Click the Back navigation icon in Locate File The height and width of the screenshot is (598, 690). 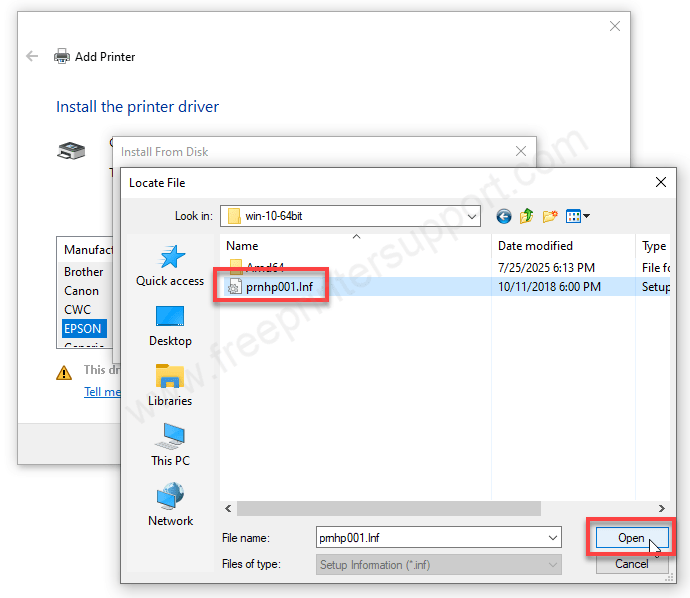pos(503,216)
